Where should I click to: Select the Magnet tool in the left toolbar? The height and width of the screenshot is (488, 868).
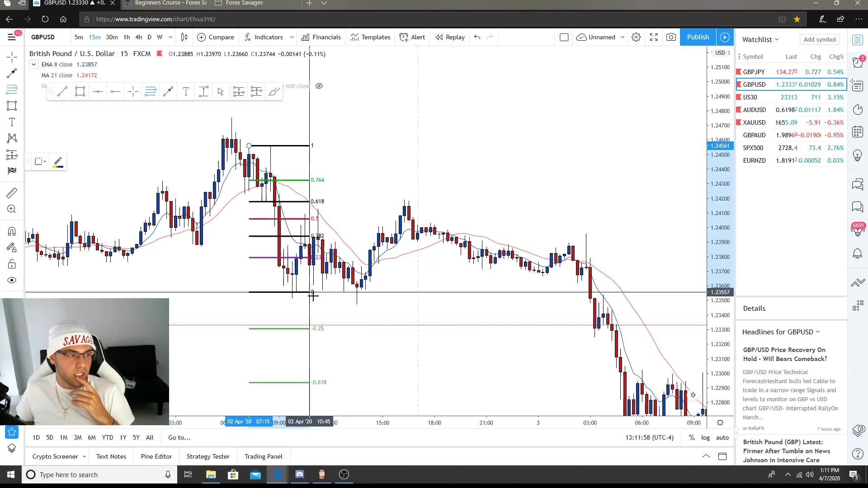[x=11, y=231]
